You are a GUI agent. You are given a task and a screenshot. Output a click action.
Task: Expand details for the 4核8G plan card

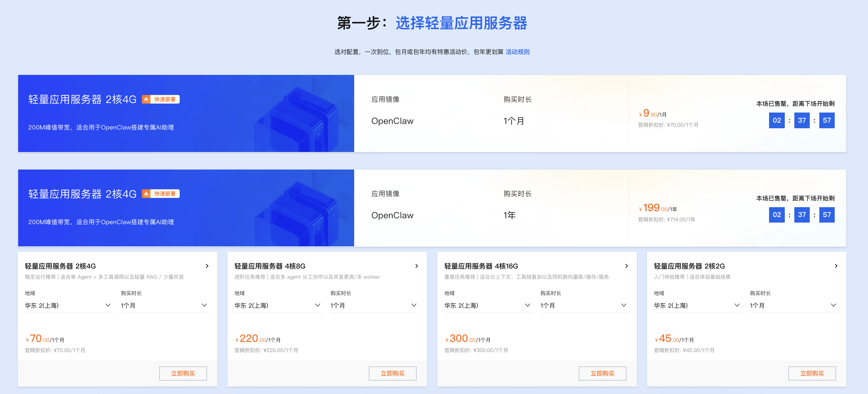tap(416, 266)
